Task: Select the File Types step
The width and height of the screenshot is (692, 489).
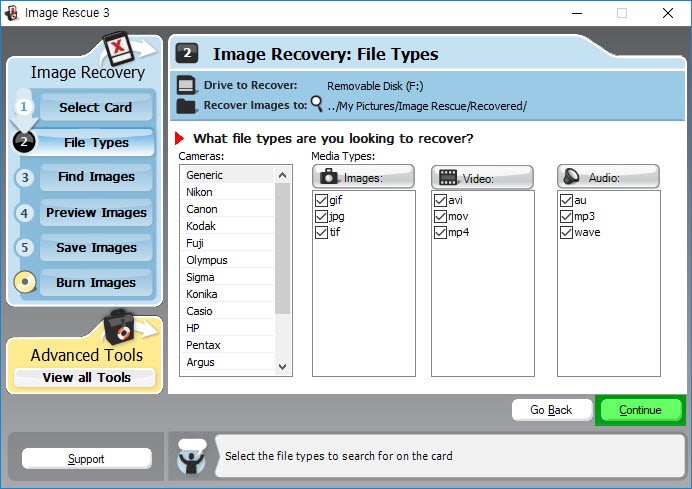Action: tap(96, 143)
